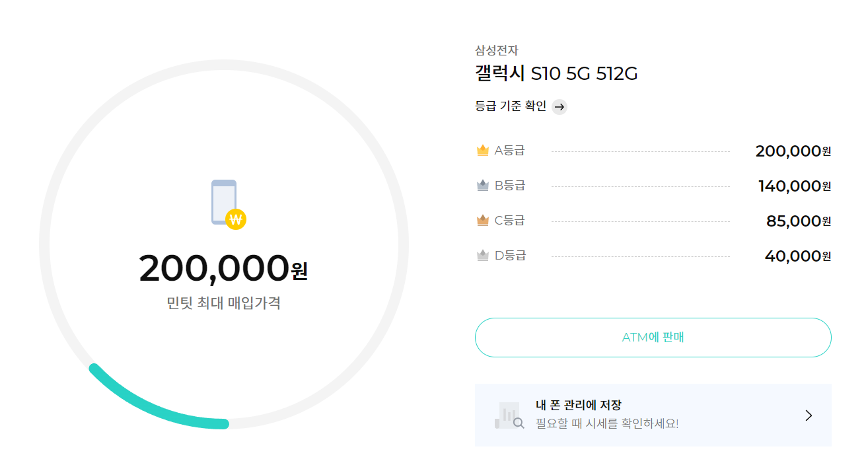868x467 pixels.
Task: Select the B등급 140,000원 price
Action: coord(795,186)
